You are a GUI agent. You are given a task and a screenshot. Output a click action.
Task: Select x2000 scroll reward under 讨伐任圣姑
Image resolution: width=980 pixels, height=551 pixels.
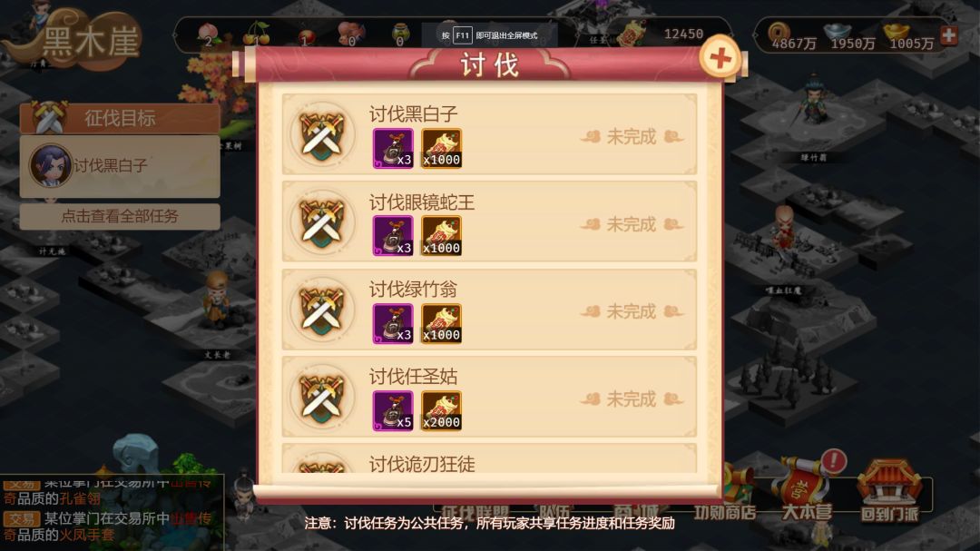click(441, 411)
